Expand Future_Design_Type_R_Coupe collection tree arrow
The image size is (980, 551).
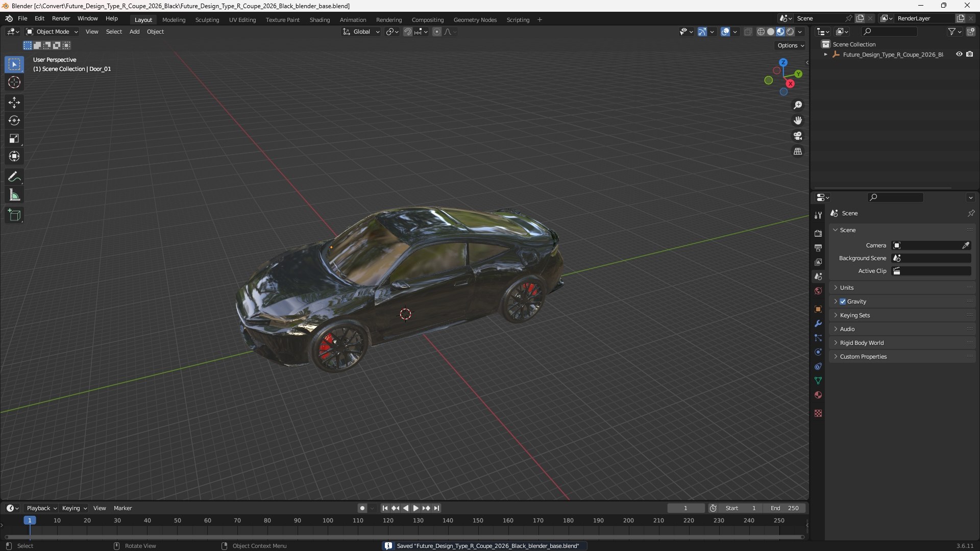[x=825, y=55]
